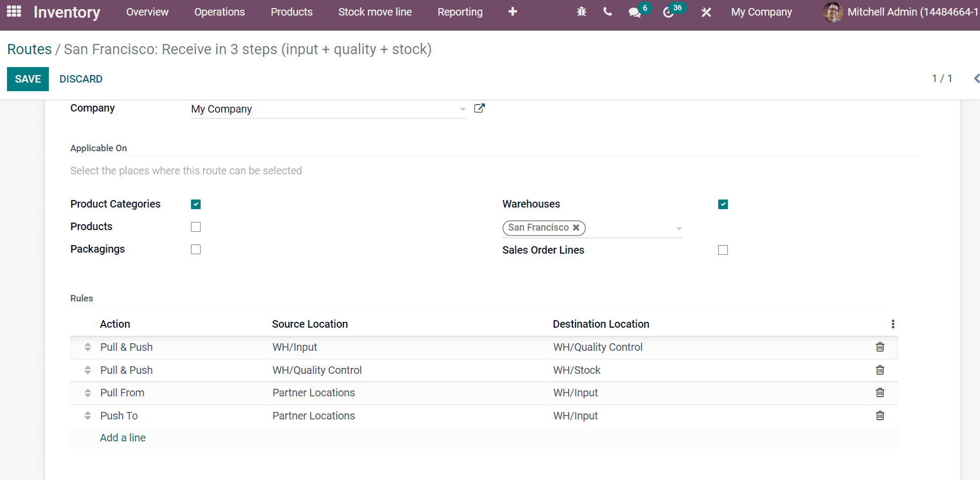980x480 pixels.
Task: Click Mitchell Admin avatar picture
Action: coord(833,12)
